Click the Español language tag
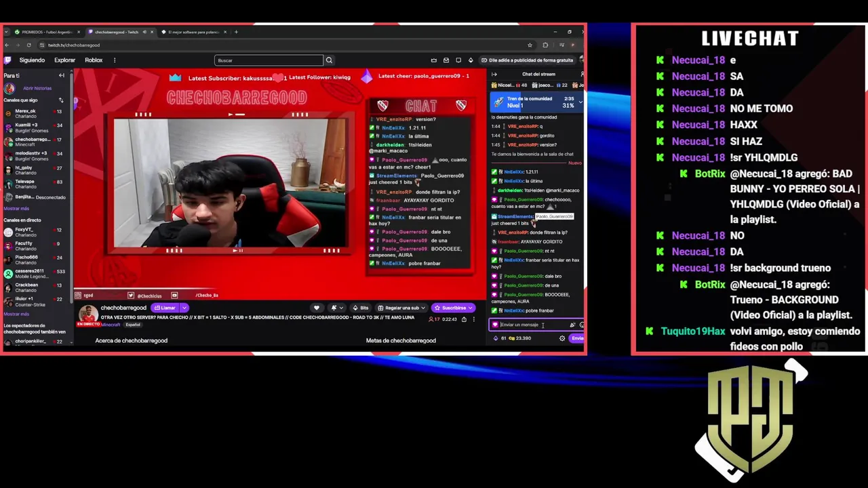 [132, 325]
